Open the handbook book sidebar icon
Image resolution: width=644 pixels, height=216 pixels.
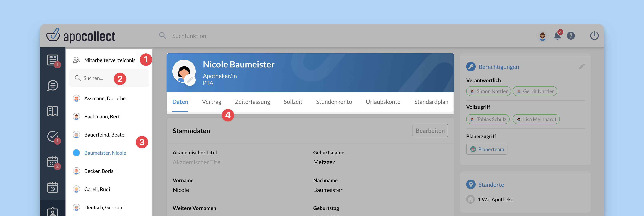pos(53,111)
